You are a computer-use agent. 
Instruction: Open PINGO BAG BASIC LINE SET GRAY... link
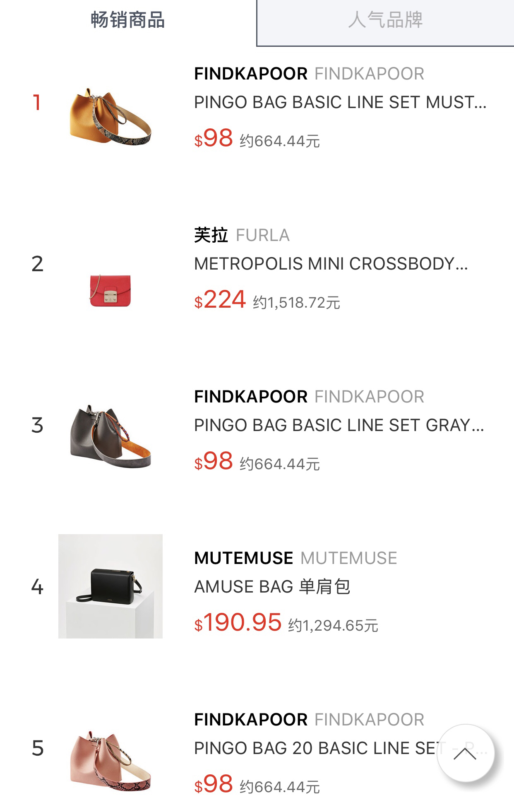pos(339,425)
